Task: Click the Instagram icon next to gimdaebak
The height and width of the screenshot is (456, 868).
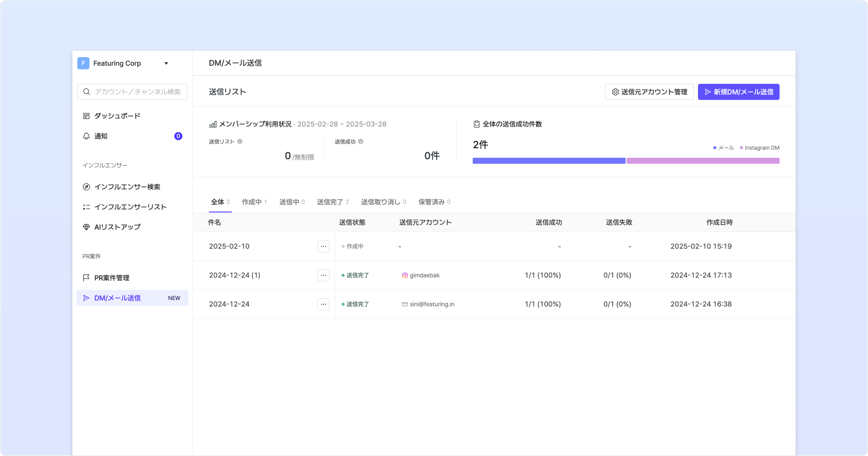Action: 405,275
